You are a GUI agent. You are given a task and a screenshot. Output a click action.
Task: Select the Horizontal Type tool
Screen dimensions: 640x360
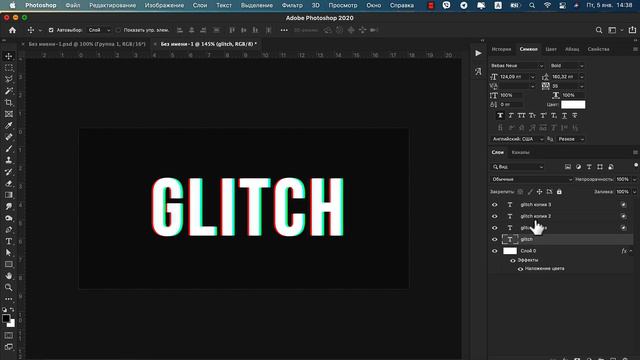(9, 241)
